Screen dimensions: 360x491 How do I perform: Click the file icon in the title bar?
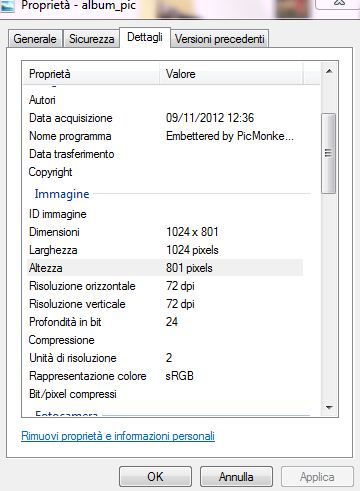[x=7, y=5]
